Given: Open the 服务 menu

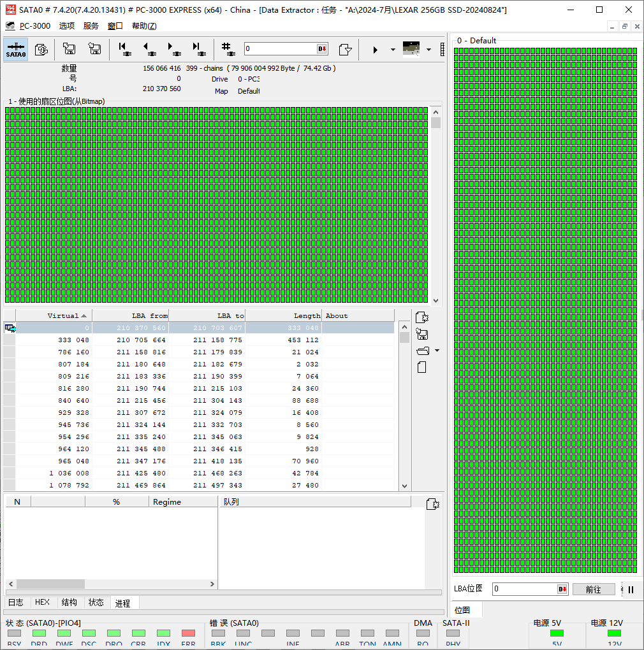Looking at the screenshot, I should (x=91, y=25).
